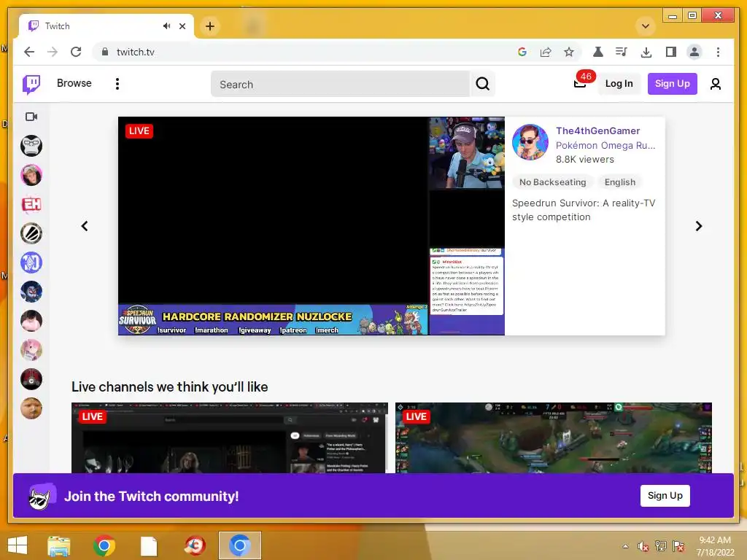Open the Pokémon Omega Ru... game link

[605, 145]
